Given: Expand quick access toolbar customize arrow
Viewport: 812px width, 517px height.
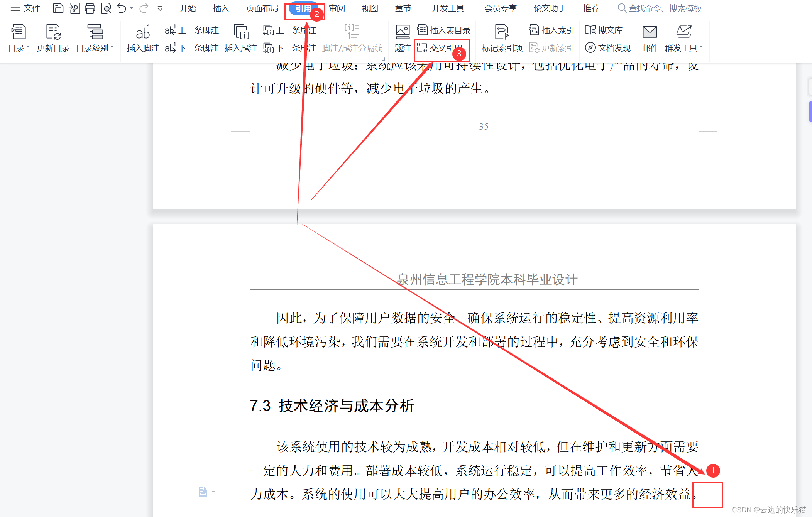Looking at the screenshot, I should click(x=160, y=8).
